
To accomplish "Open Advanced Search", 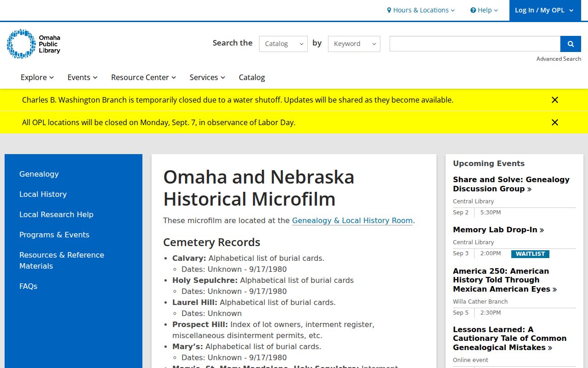I will [559, 59].
